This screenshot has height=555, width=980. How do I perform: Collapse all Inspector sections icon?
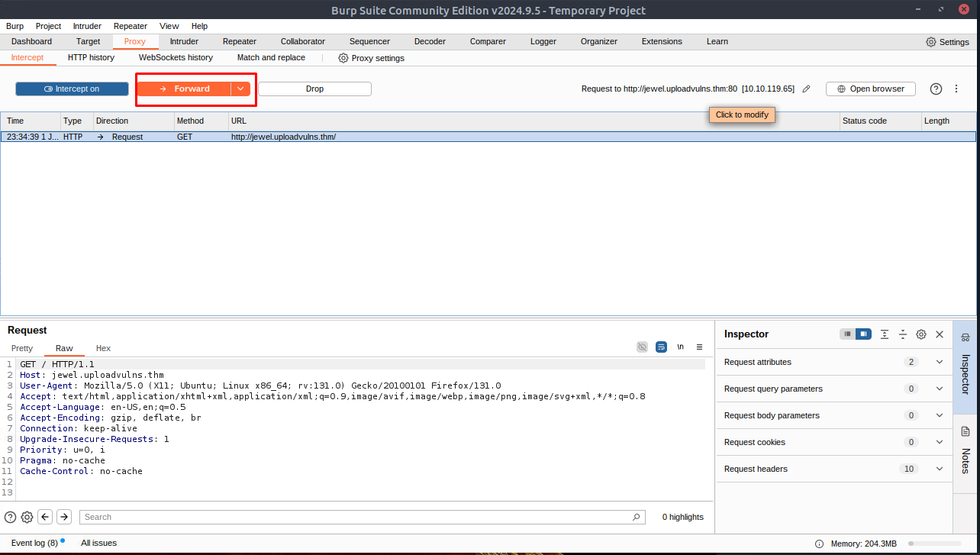(x=903, y=334)
